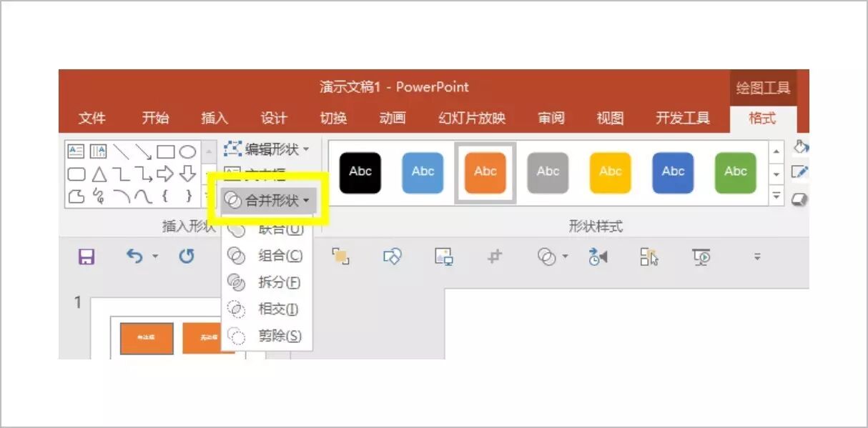The image size is (868, 428).
Task: Select the scribble shape tool
Action: [99, 196]
